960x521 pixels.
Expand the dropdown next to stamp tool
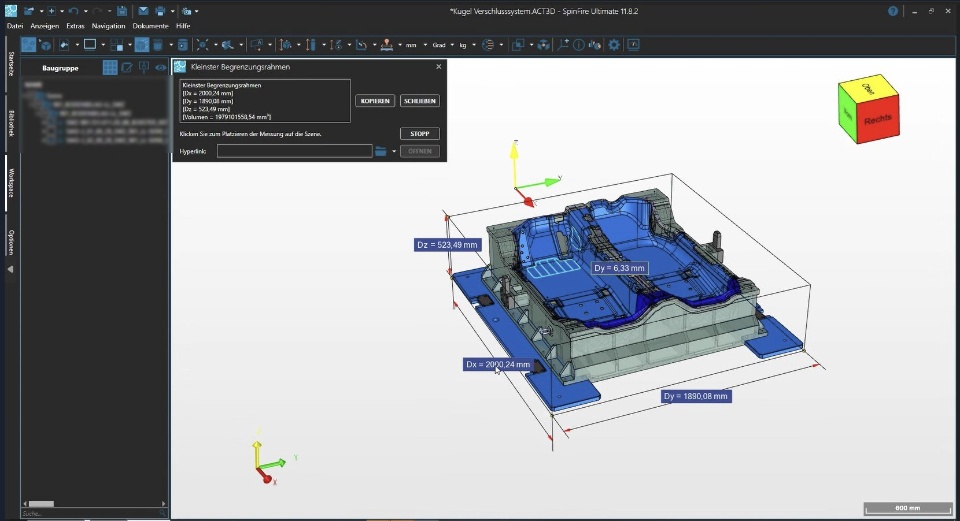400,45
